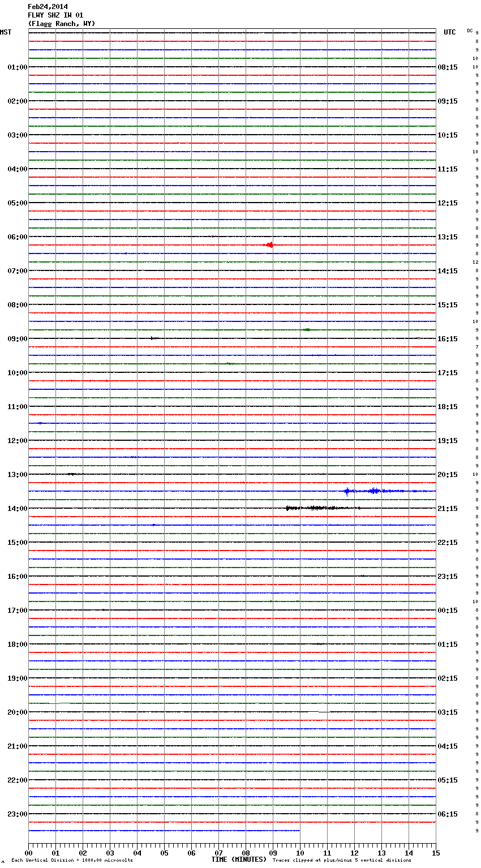Click the 17:15 UTC time label
The image size is (481, 868).
448,373
